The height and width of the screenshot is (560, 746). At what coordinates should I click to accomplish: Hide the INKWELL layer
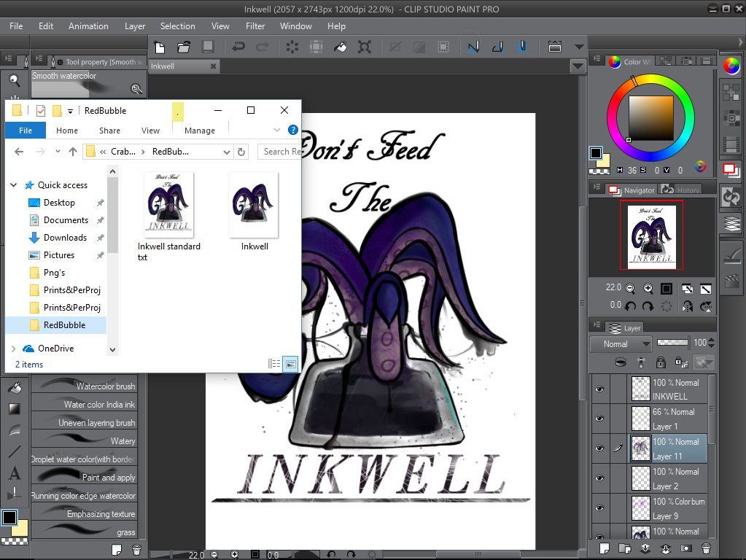pos(599,389)
